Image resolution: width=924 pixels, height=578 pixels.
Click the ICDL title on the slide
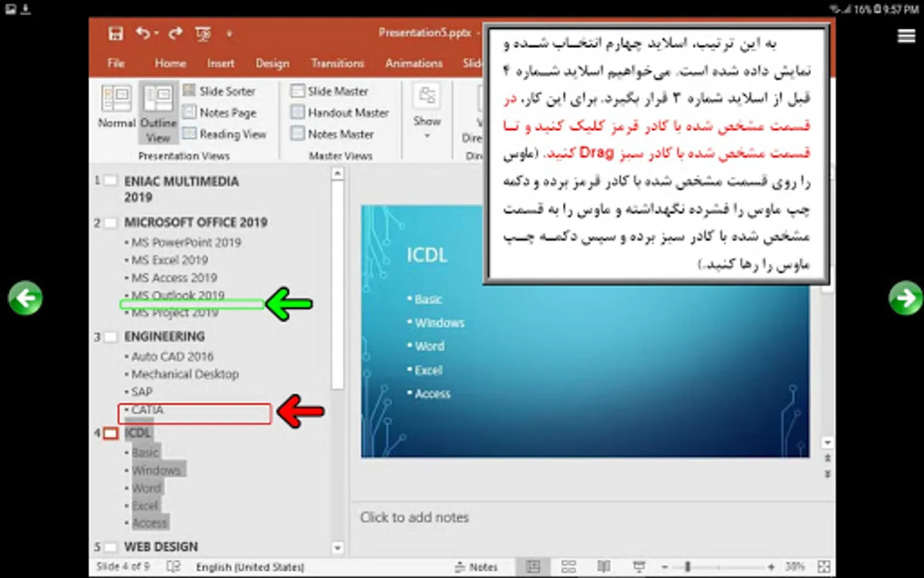[427, 255]
